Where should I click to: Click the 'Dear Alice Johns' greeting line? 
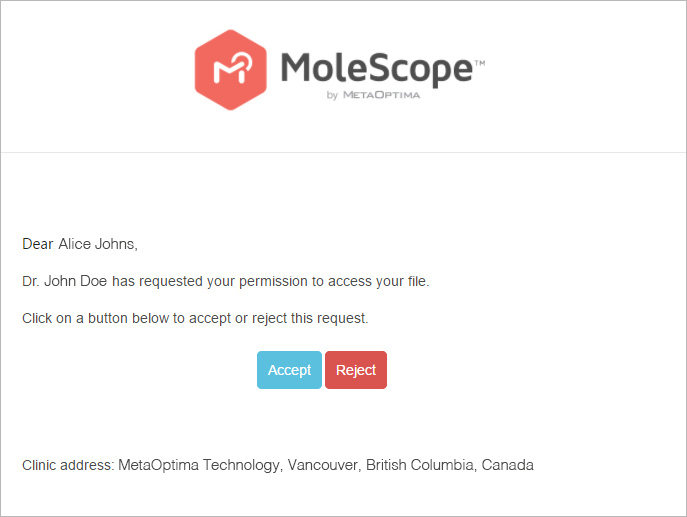coord(80,244)
